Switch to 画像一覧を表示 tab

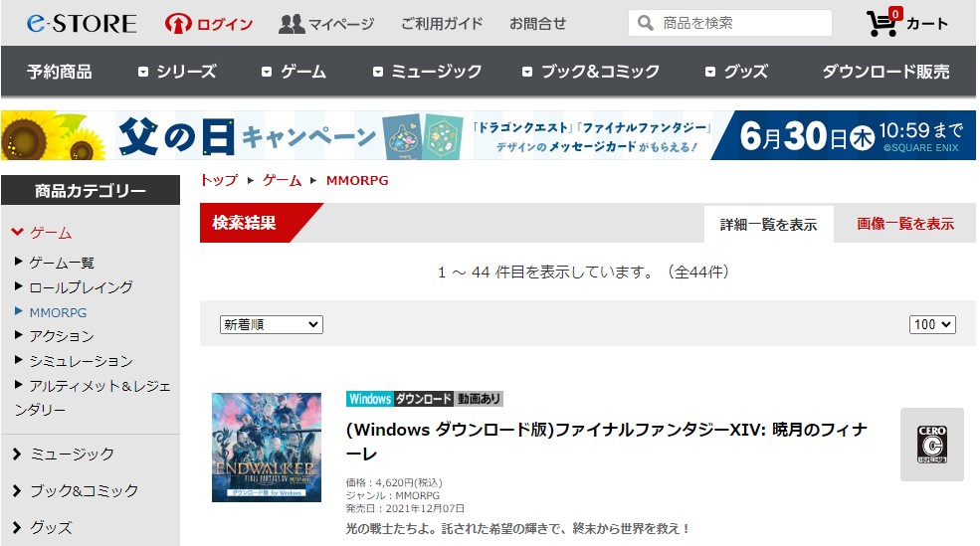(x=905, y=224)
